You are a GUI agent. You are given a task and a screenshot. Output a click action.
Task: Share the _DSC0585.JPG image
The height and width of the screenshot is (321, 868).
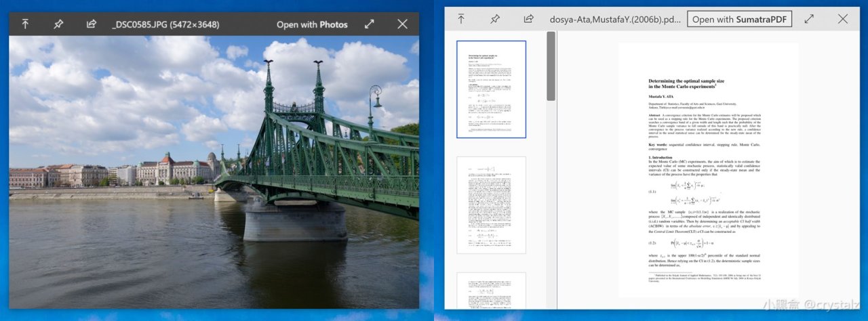point(91,24)
